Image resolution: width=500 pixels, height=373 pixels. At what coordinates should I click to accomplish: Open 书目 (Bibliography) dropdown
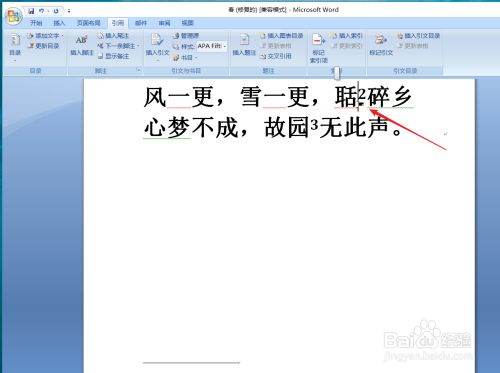click(x=185, y=57)
